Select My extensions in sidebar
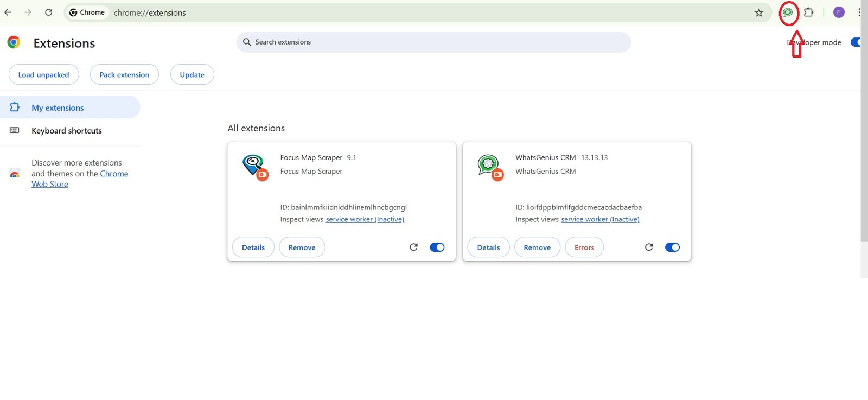 (x=70, y=107)
